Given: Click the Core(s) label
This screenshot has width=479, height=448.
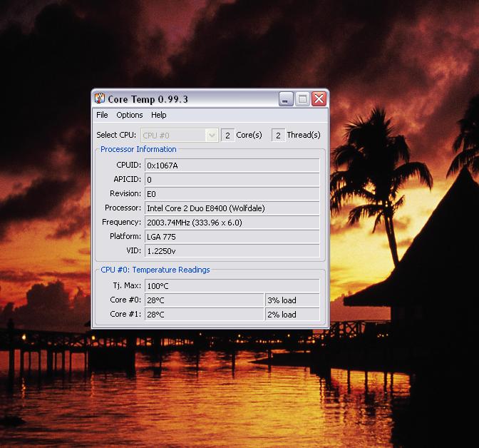Looking at the screenshot, I should click(x=249, y=135).
